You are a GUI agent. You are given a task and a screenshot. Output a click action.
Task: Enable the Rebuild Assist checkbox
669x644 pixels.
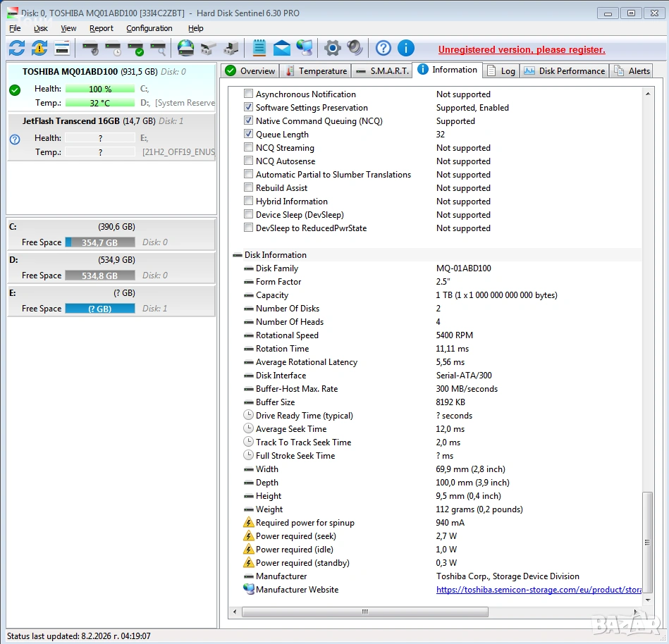pos(248,188)
